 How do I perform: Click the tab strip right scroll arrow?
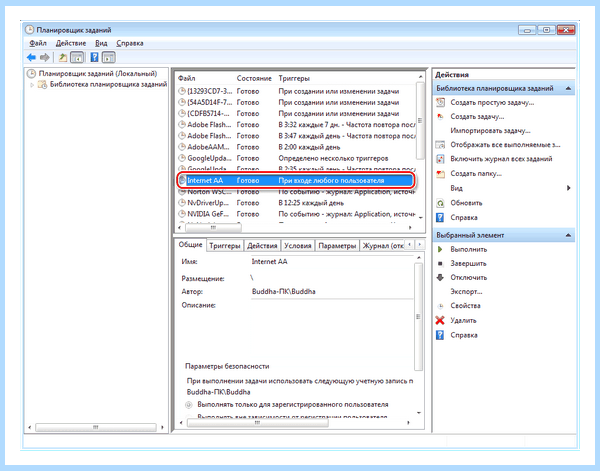[x=420, y=244]
